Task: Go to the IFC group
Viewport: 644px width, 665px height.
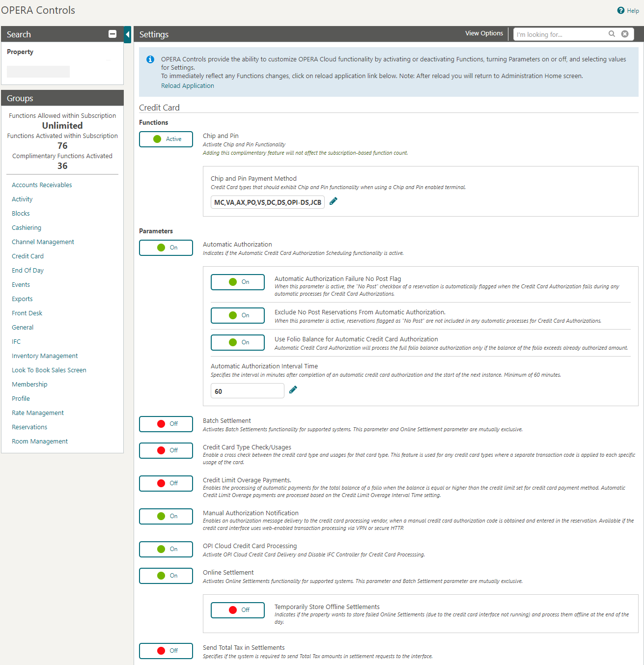Action: [x=16, y=342]
